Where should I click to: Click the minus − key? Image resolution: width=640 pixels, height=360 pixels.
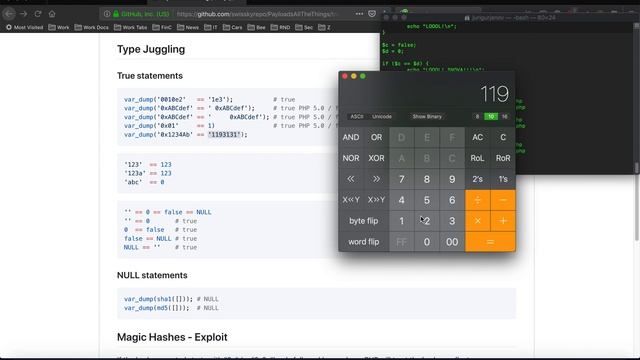click(503, 200)
